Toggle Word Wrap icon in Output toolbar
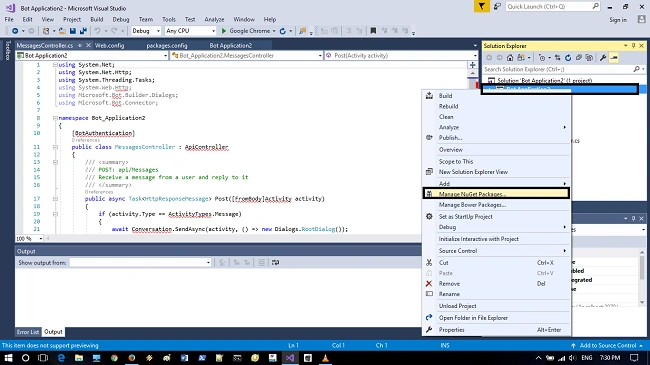The height and width of the screenshot is (365, 650). (x=275, y=263)
